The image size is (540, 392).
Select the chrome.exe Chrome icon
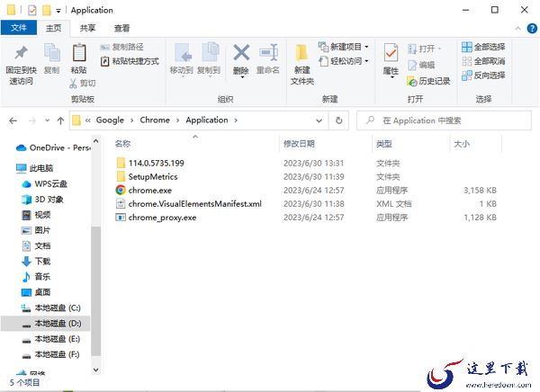pos(121,190)
